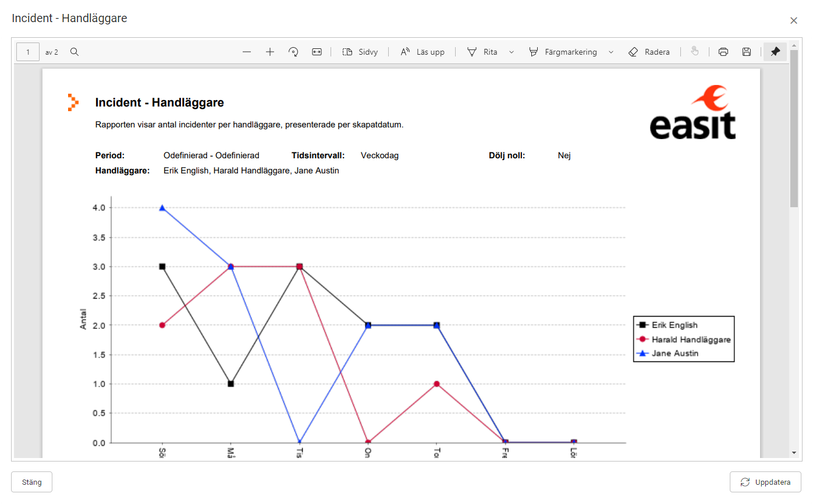Select the Rita draw tool
This screenshot has width=813, height=504.
tap(482, 52)
